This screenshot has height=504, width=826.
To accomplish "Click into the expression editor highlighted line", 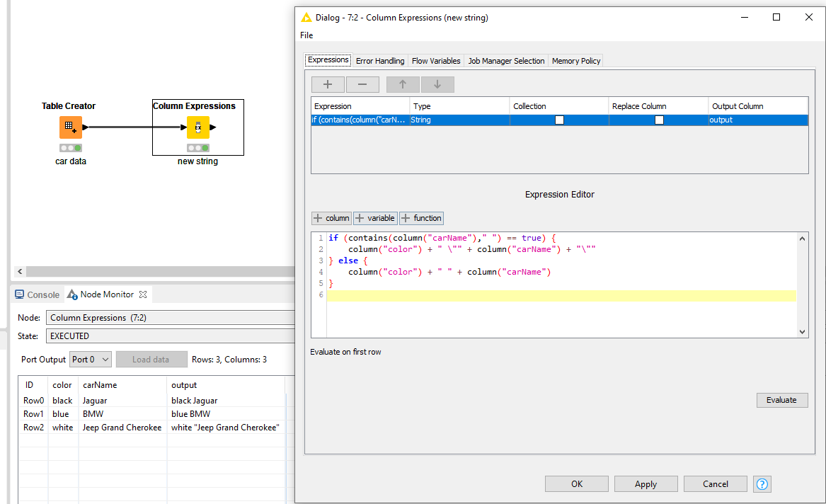I will (x=561, y=295).
